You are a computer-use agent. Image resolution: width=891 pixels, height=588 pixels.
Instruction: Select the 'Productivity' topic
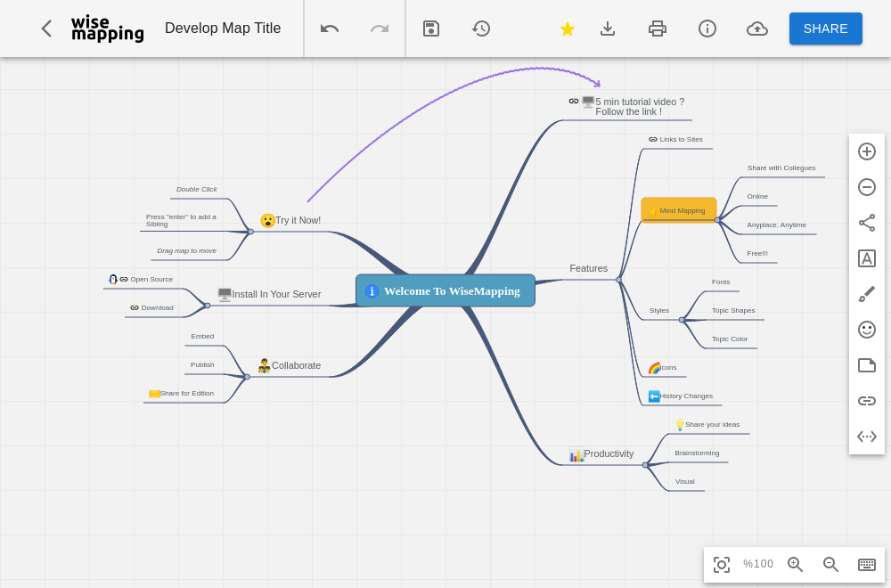pyautogui.click(x=601, y=454)
